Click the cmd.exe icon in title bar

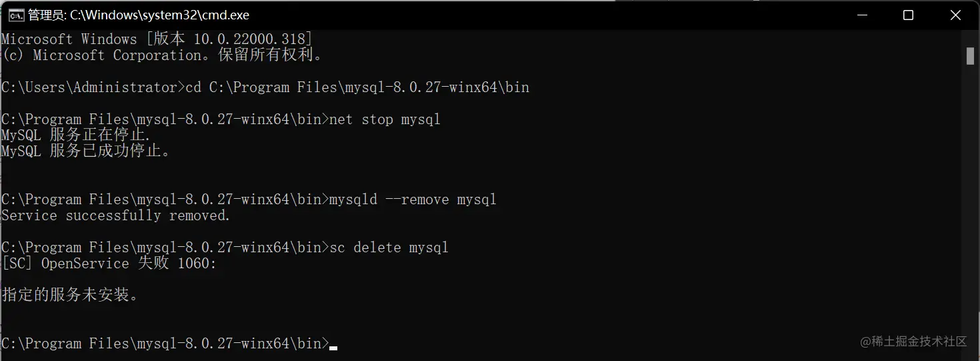coord(15,15)
